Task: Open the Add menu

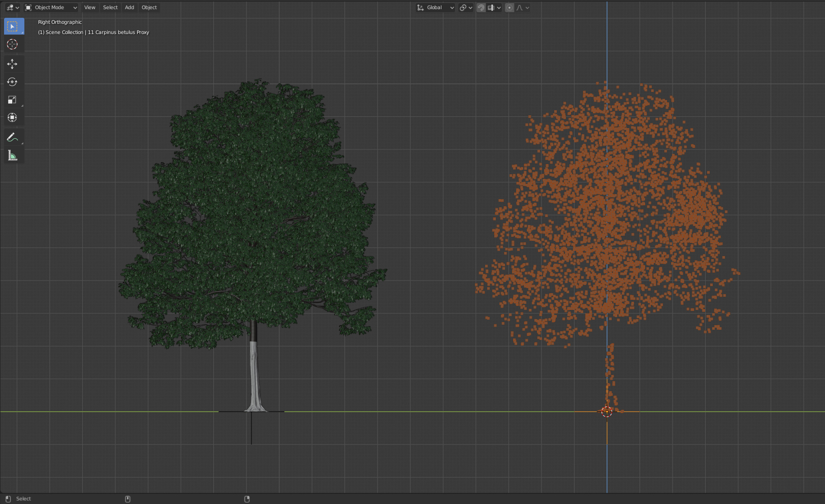Action: 130,8
